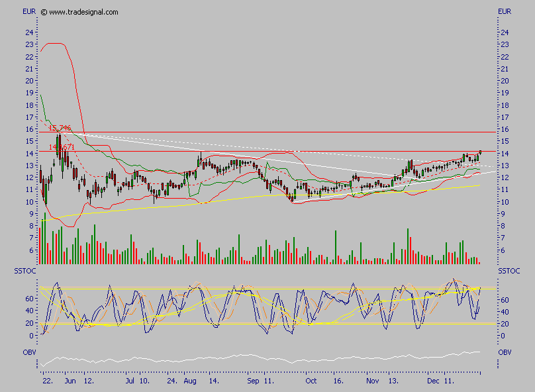This screenshot has height=392, width=535.
Task: Click price level 24 on left axis
Action: click(30, 32)
